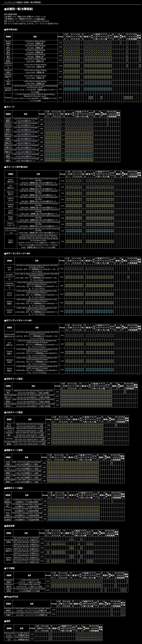Select the Fiery affix name cell
The width and height of the screenshot is (142, 644).
(x=9, y=425)
